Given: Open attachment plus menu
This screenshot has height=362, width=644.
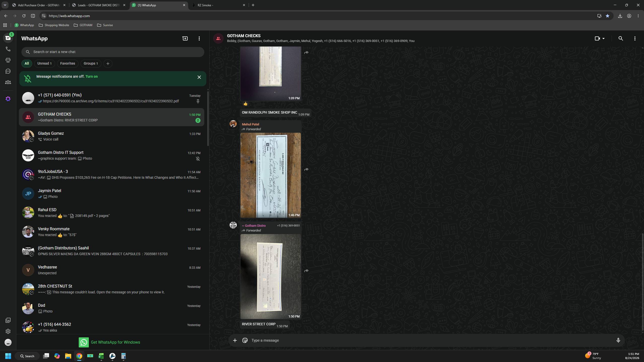Looking at the screenshot, I should pos(235,340).
